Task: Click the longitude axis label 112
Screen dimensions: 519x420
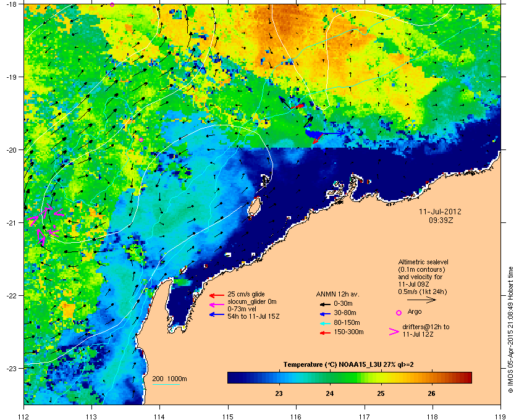Action: pyautogui.click(x=24, y=417)
